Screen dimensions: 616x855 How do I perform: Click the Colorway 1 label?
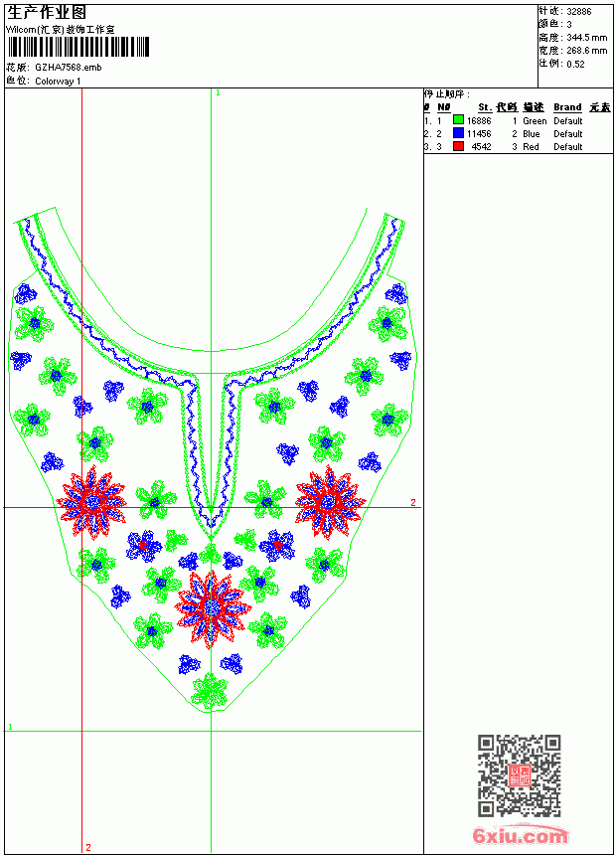click(x=58, y=82)
